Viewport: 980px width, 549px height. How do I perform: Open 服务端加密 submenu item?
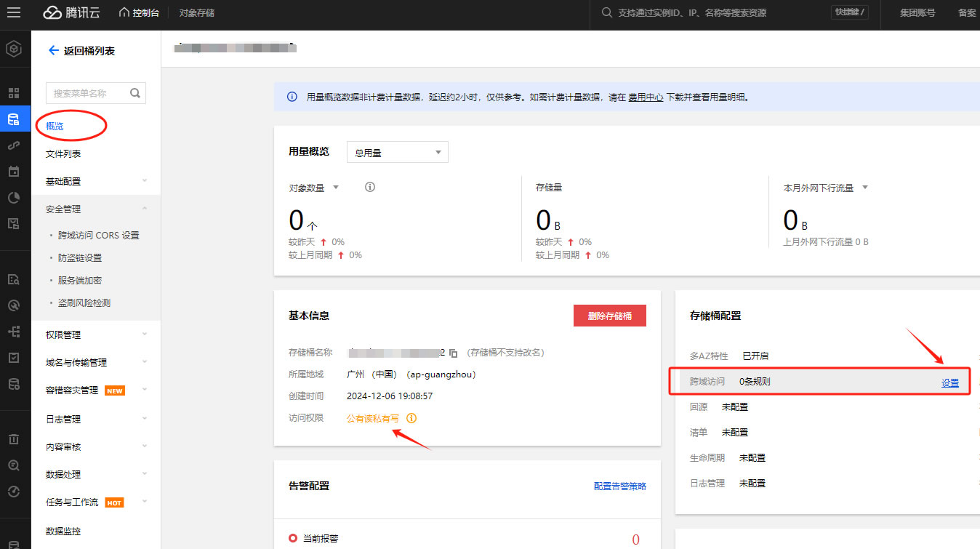80,280
